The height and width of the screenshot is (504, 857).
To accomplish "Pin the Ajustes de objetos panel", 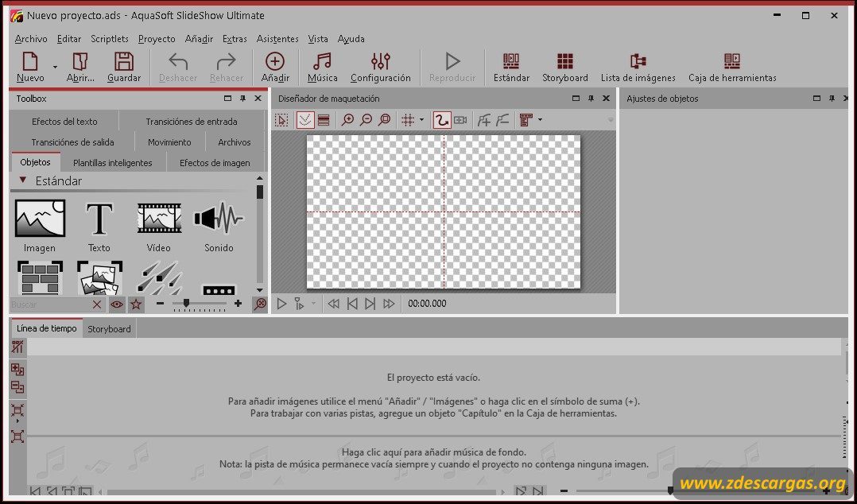I will [x=832, y=99].
